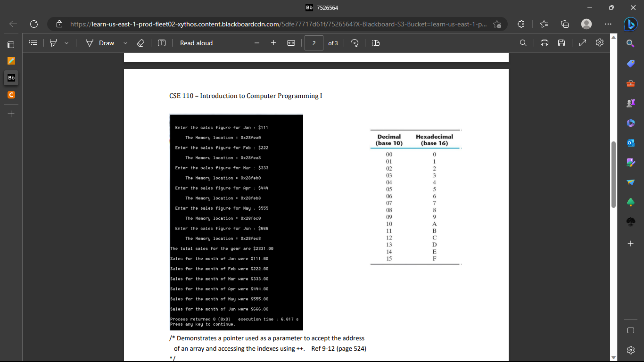Open Copilot in the sidebar

631,24
